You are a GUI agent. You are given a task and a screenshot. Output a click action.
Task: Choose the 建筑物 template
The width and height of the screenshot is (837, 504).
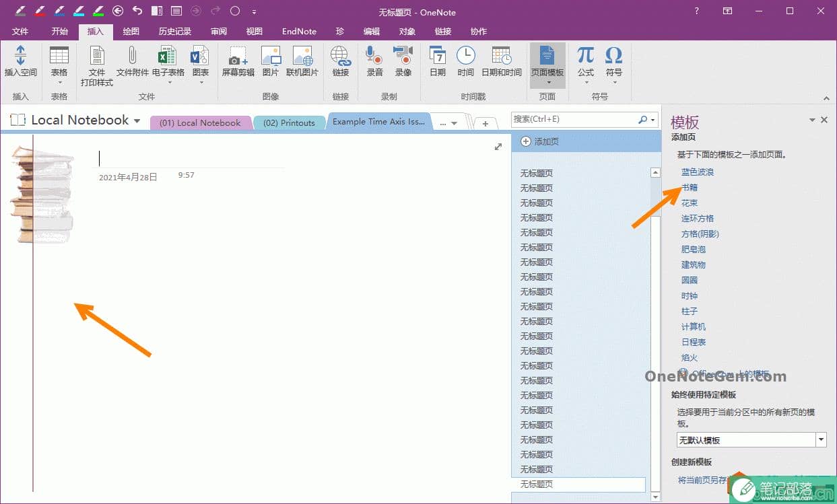694,264
